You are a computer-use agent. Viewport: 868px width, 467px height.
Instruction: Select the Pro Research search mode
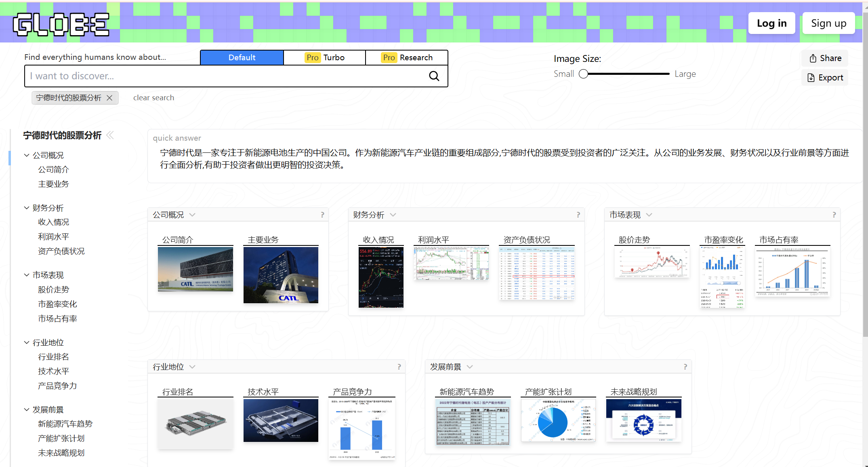click(x=407, y=57)
